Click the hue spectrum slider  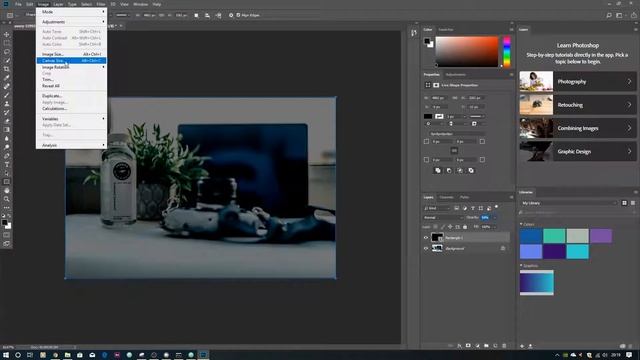(x=507, y=51)
